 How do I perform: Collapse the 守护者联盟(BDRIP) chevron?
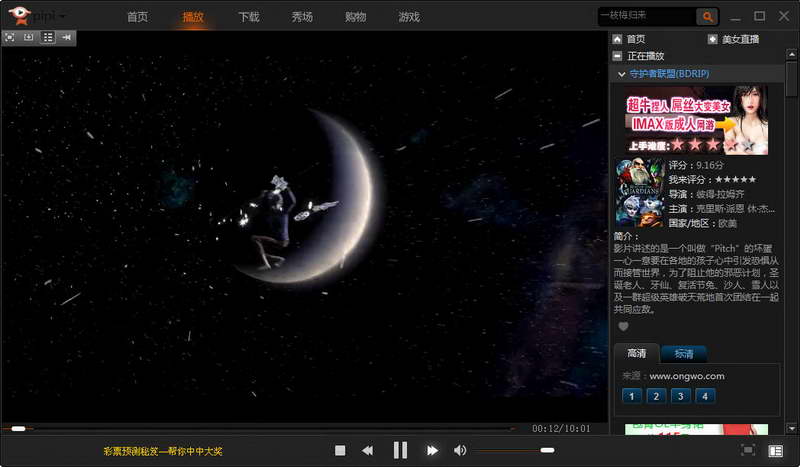(x=621, y=74)
